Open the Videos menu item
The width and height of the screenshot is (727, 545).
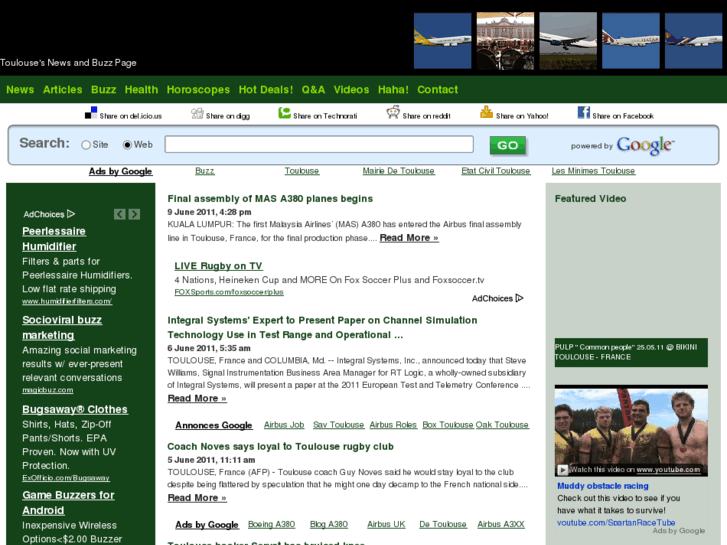pyautogui.click(x=351, y=90)
